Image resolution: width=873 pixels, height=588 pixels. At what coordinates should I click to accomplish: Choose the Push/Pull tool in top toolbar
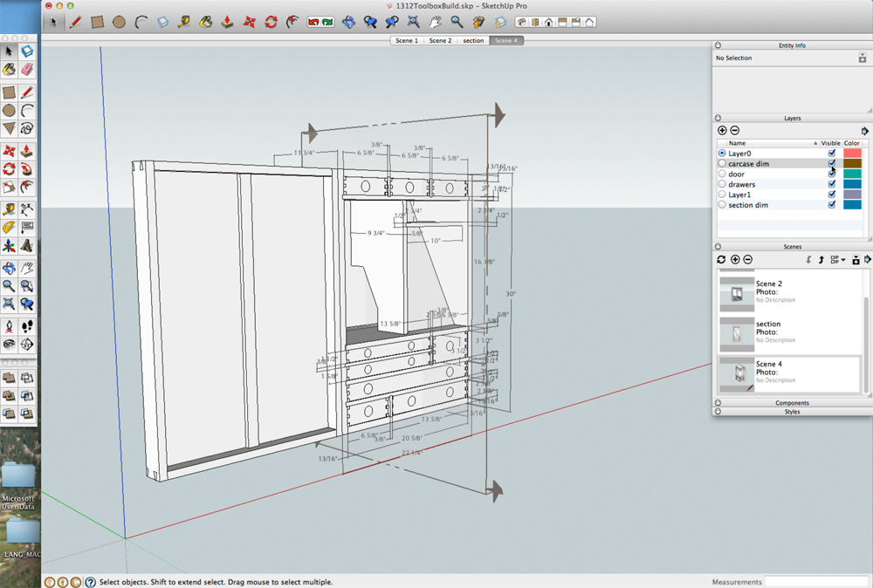point(227,22)
